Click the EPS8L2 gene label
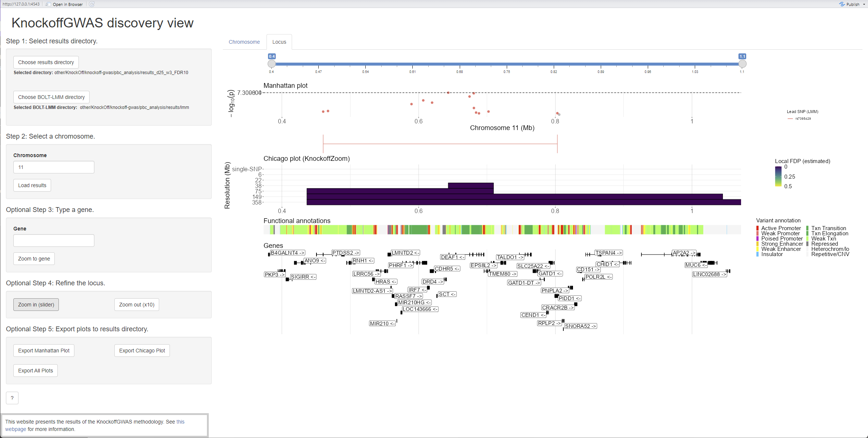868x438 pixels. (x=484, y=265)
